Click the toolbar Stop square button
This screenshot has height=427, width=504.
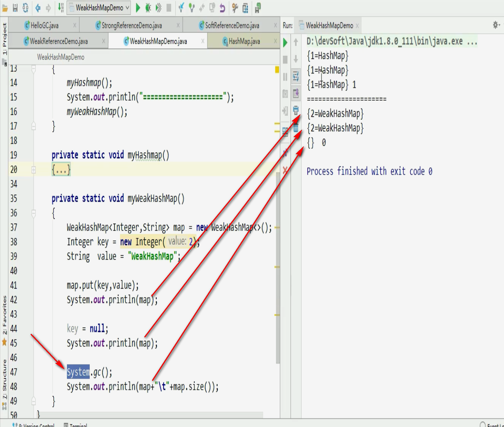click(x=169, y=7)
